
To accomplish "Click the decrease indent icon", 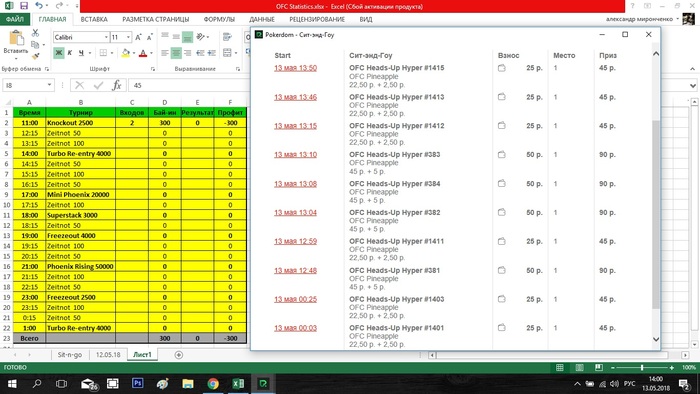I will [200, 53].
